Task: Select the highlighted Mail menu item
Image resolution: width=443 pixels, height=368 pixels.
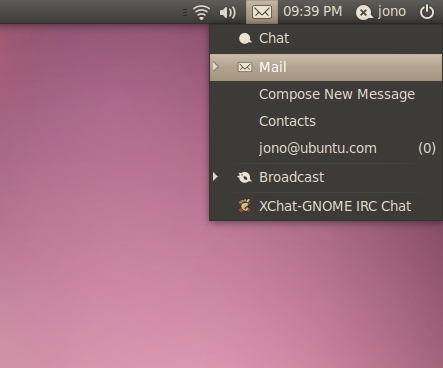Action: 326,67
